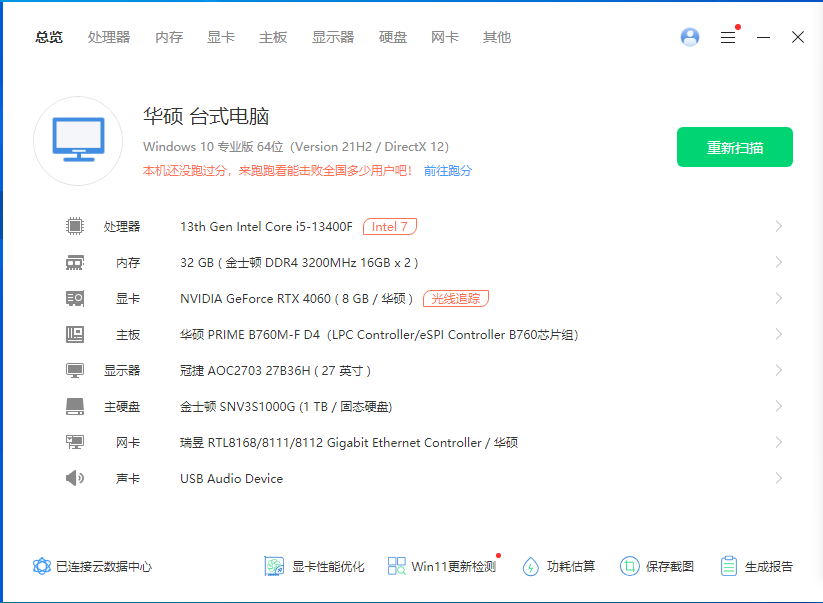Click the network card icon
Image resolution: width=823 pixels, height=603 pixels.
75,442
